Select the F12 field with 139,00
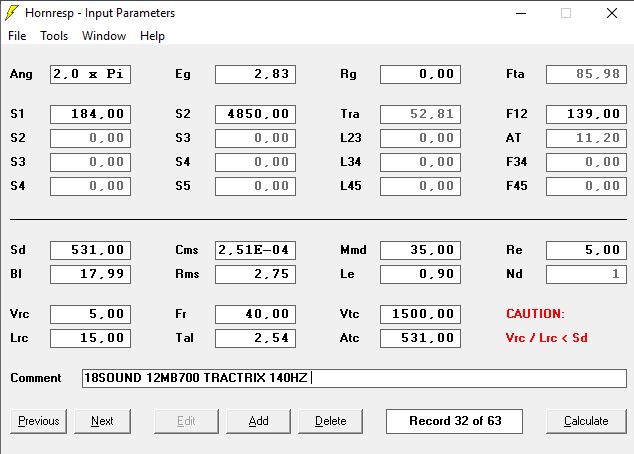The height and width of the screenshot is (454, 634). click(586, 114)
